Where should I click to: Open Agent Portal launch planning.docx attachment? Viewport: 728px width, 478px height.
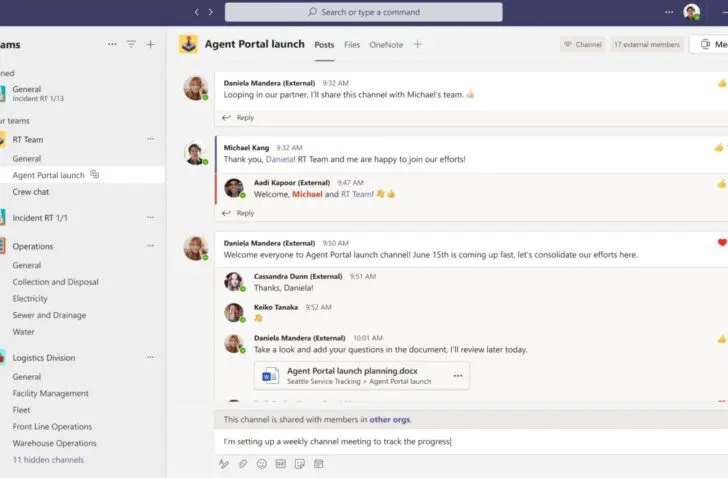coord(362,375)
